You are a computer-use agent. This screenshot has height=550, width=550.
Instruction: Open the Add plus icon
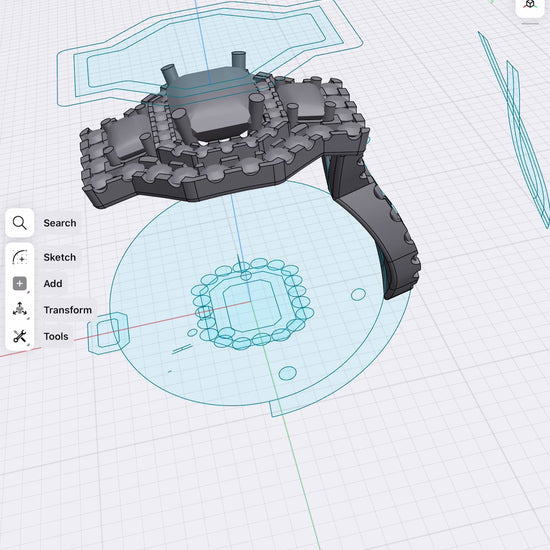[x=20, y=283]
